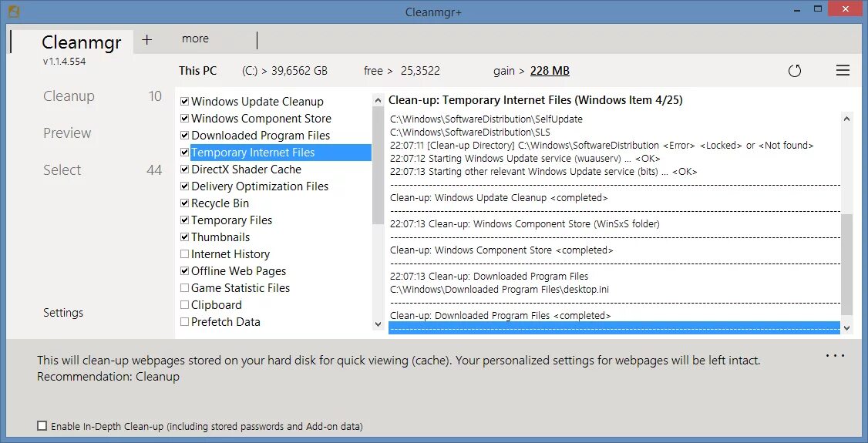Select the Thumbnails list item
The height and width of the screenshot is (443, 868).
(x=220, y=237)
